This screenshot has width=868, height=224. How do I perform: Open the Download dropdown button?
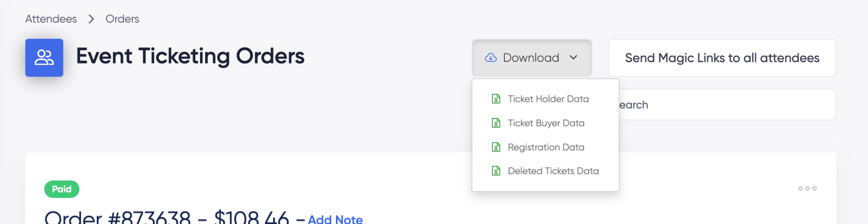pos(532,58)
